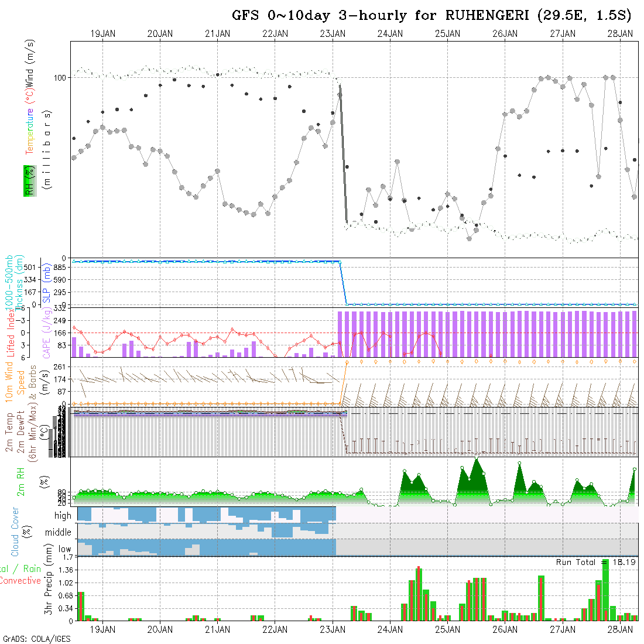Click the 21JAN label on the bottom axis
The height and width of the screenshot is (644, 644).
tap(217, 629)
